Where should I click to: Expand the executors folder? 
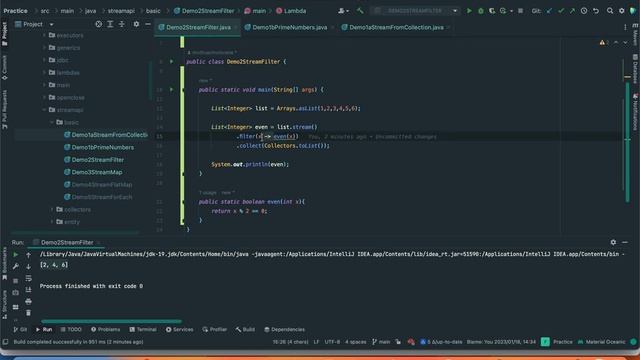click(x=44, y=36)
